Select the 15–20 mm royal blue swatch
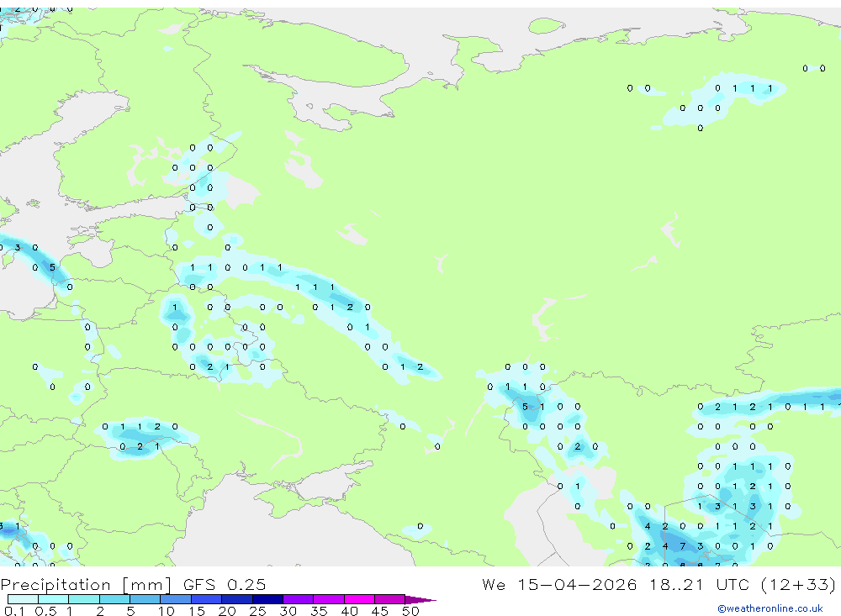 pyautogui.click(x=207, y=599)
